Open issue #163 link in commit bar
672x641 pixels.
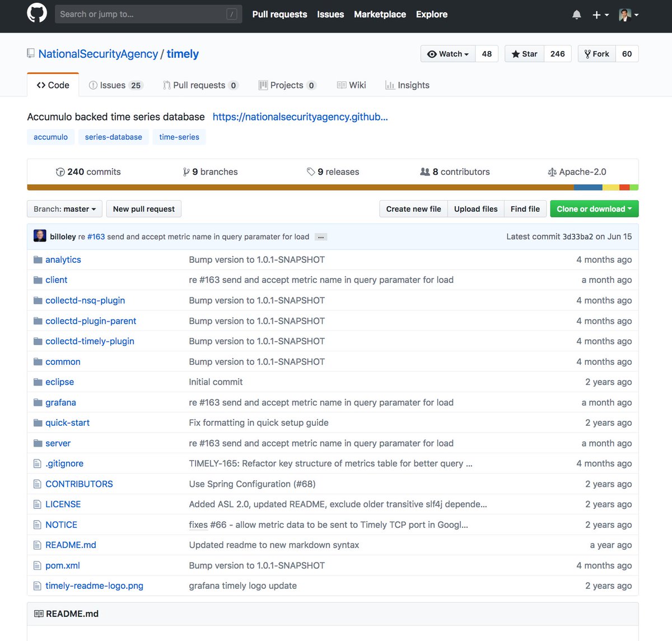96,236
